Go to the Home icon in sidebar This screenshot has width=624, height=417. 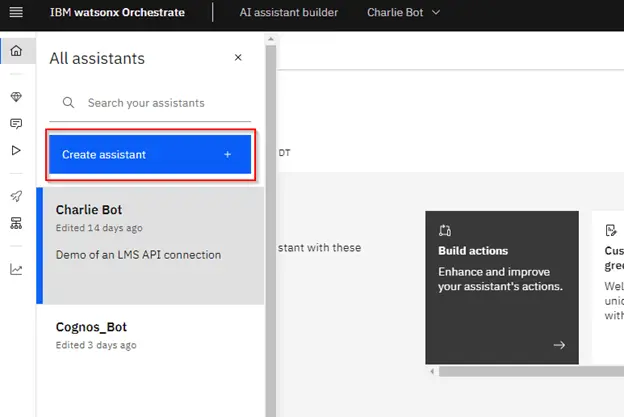[16, 51]
